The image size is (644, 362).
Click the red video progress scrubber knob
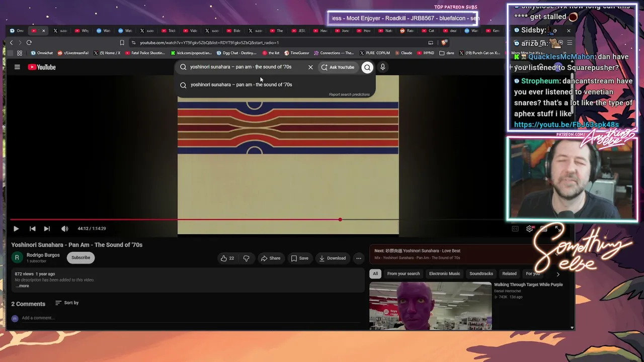(340, 220)
